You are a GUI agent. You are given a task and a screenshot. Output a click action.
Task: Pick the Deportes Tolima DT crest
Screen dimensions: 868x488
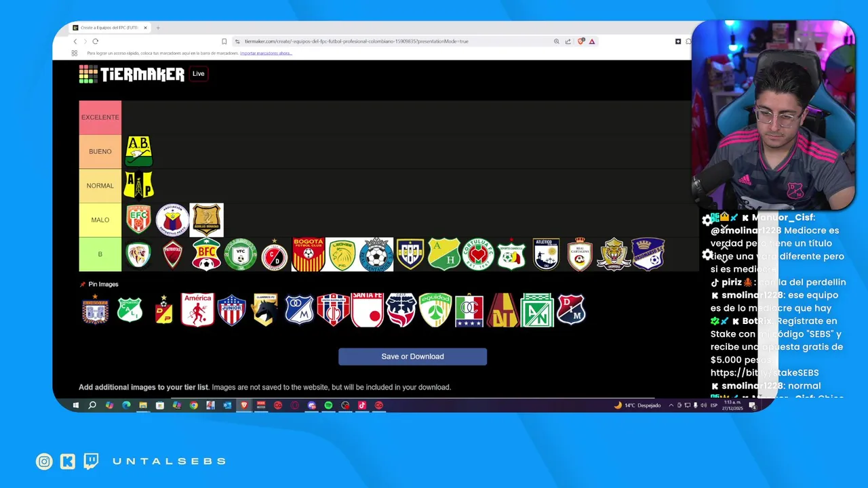coord(503,310)
